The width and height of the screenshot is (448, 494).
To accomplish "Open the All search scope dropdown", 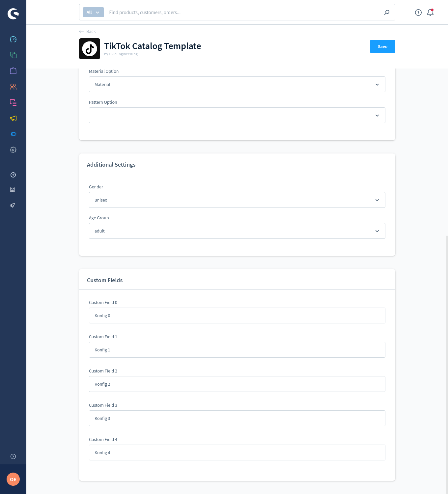I will tap(93, 12).
